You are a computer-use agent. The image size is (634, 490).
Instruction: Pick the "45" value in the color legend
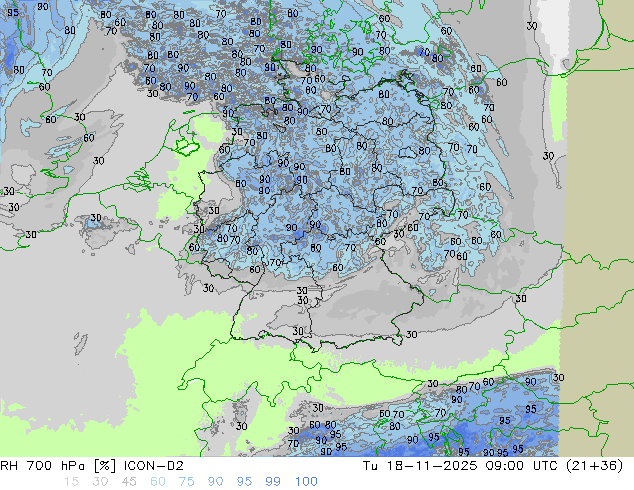(x=129, y=482)
